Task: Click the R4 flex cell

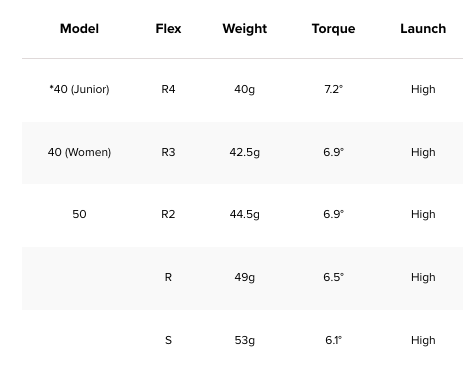Action: pos(168,89)
